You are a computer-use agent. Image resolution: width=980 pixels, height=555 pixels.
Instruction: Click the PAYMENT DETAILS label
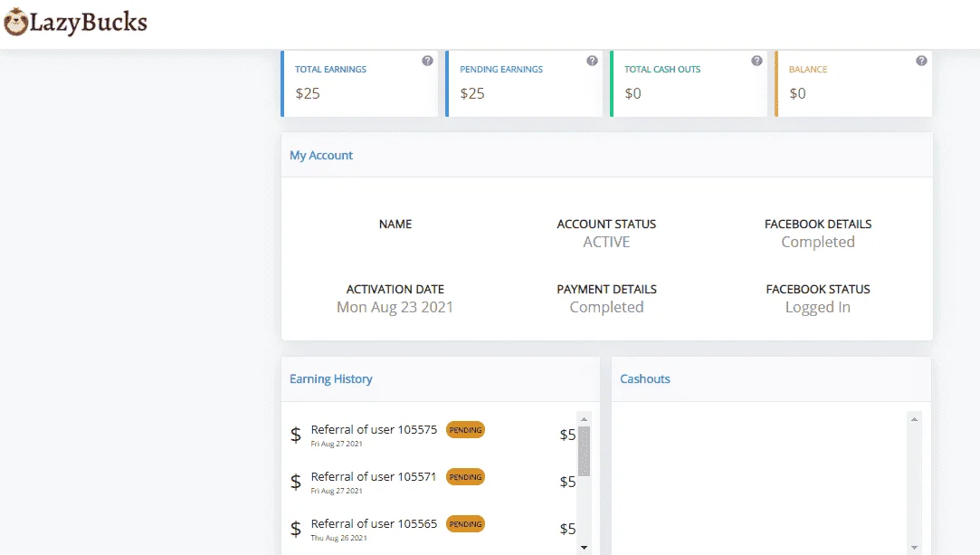coord(606,289)
